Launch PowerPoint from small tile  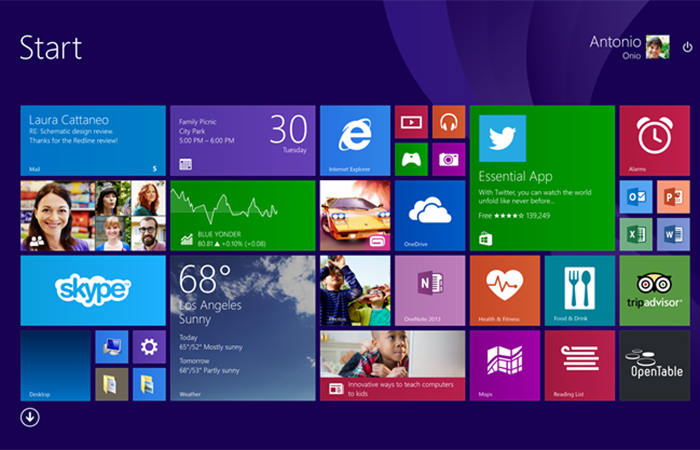point(674,197)
